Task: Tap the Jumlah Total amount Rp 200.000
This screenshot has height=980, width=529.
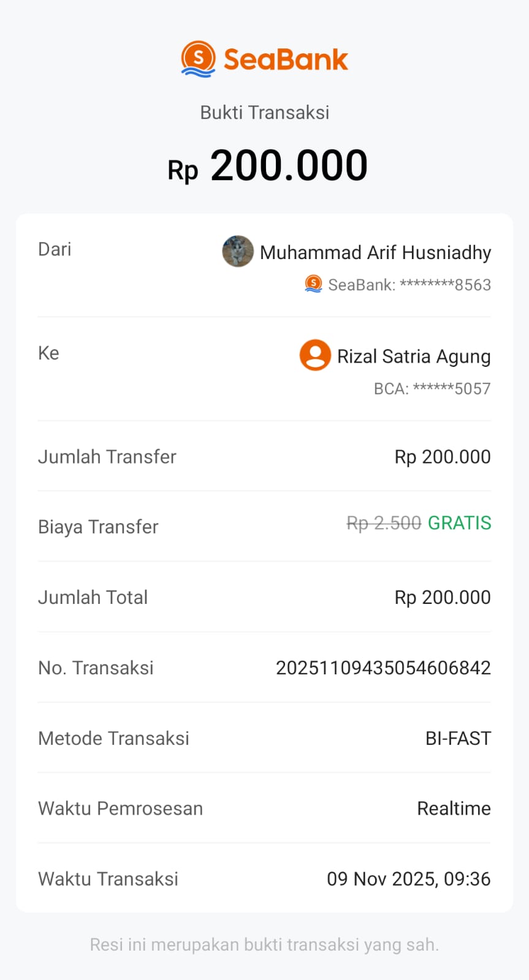Action: (x=442, y=598)
